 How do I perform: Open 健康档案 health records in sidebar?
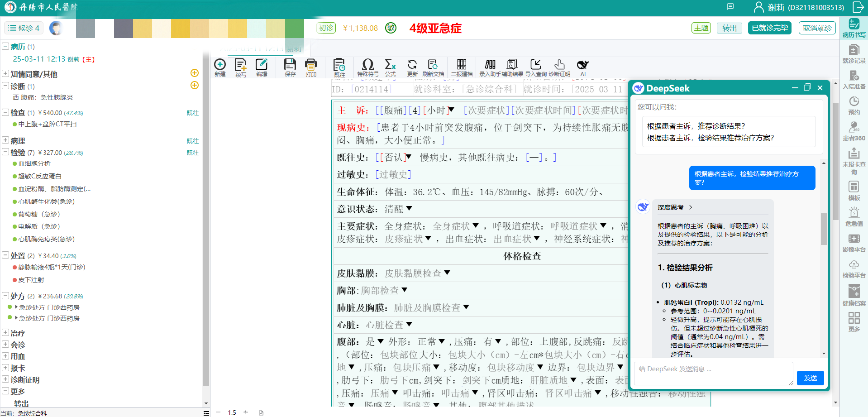tap(854, 295)
